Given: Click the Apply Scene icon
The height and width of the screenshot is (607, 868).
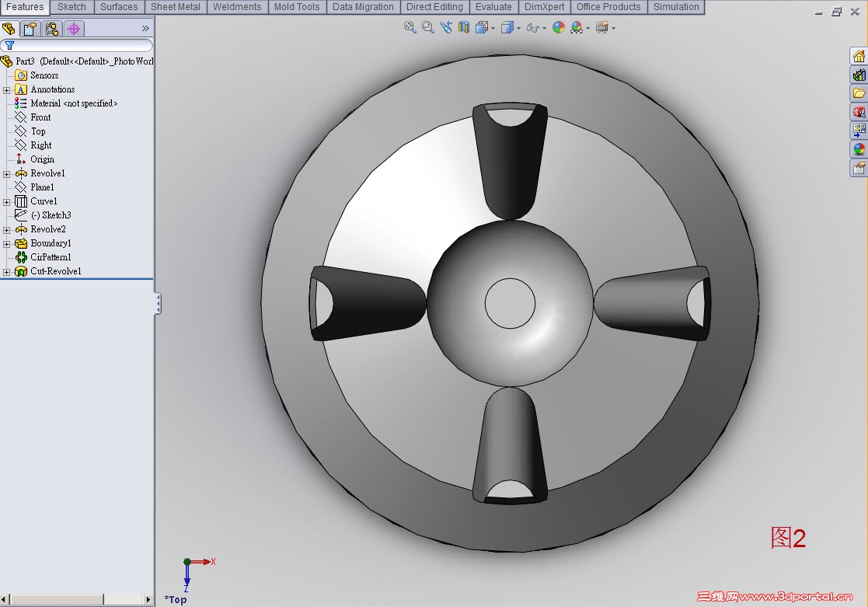Looking at the screenshot, I should pos(577,27).
